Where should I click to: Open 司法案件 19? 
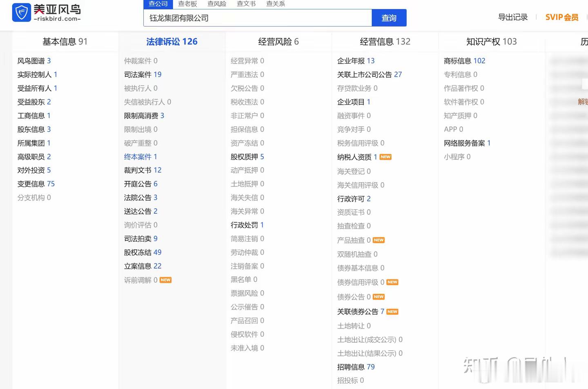[143, 75]
